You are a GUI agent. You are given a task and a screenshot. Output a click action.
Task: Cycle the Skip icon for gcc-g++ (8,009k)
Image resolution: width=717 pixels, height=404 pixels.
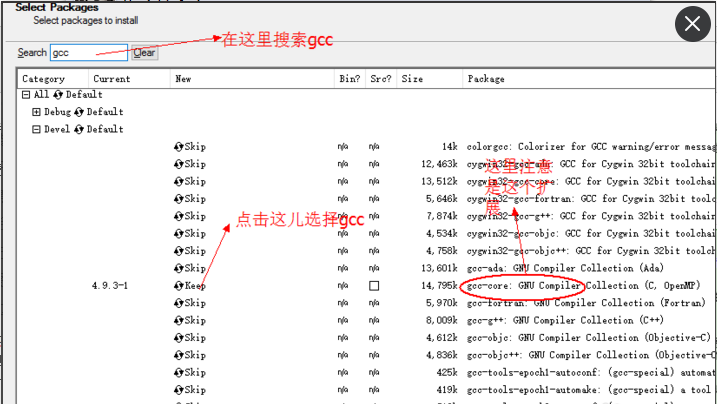178,320
